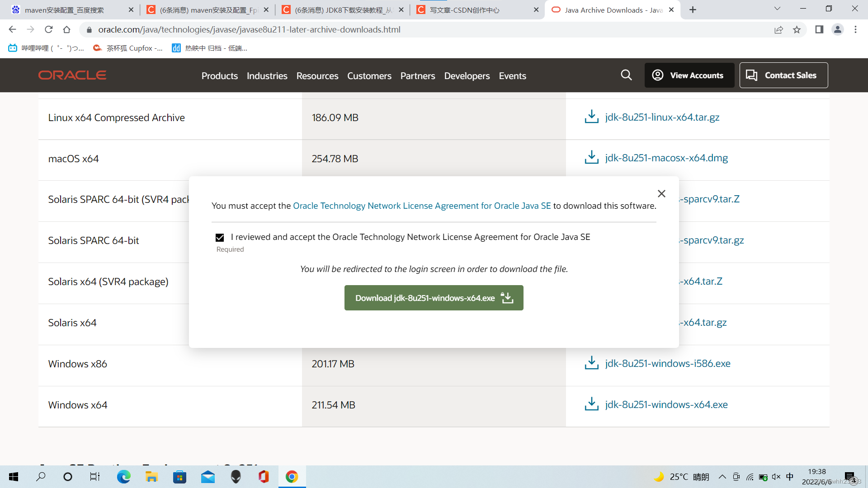Image resolution: width=868 pixels, height=488 pixels.
Task: Click Download jdk-8u251-windows-x64.exe green button
Action: (x=434, y=298)
